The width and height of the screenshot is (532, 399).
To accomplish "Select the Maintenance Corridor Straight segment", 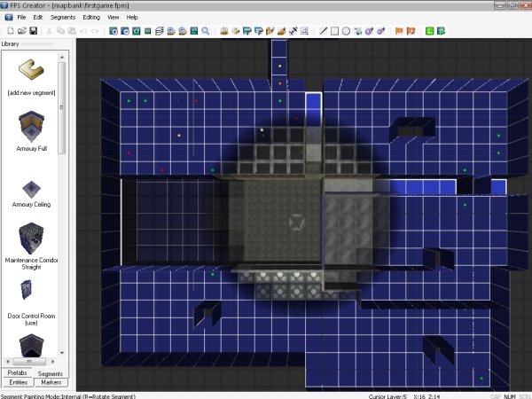I will point(31,246).
